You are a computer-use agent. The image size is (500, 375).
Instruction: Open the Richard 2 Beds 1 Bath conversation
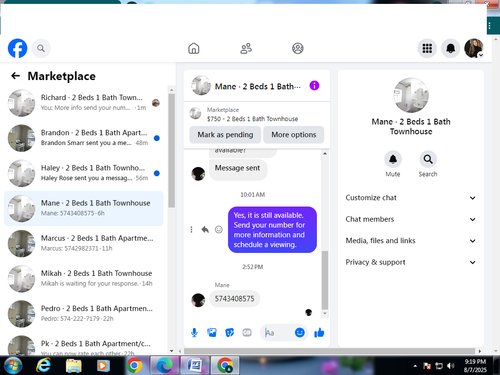[84, 103]
